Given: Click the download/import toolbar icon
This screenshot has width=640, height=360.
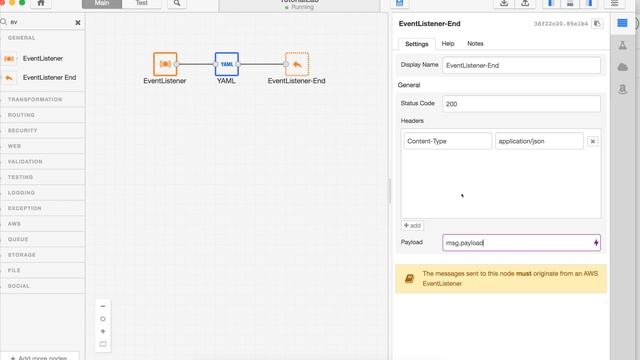Looking at the screenshot, I should click(x=504, y=3).
